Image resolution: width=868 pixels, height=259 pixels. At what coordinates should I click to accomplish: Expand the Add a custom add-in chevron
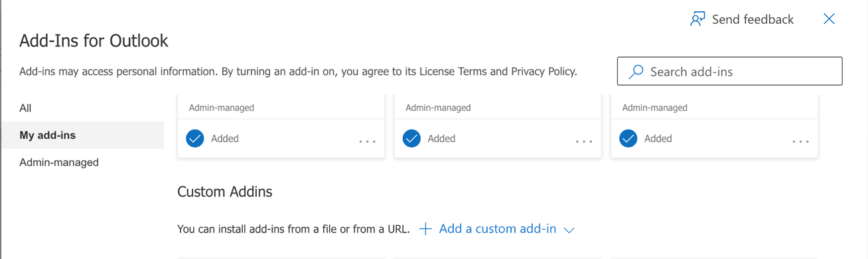point(569,230)
